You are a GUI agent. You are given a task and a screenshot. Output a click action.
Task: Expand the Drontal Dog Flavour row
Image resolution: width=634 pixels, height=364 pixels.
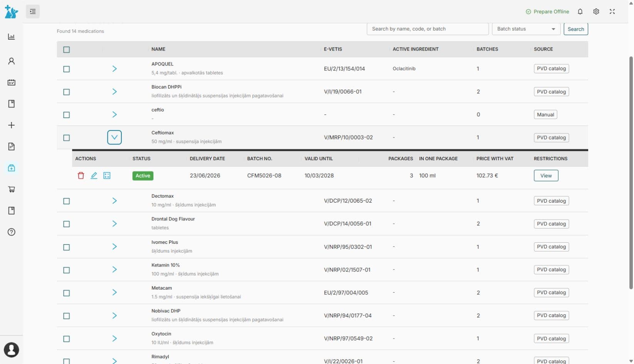(114, 223)
